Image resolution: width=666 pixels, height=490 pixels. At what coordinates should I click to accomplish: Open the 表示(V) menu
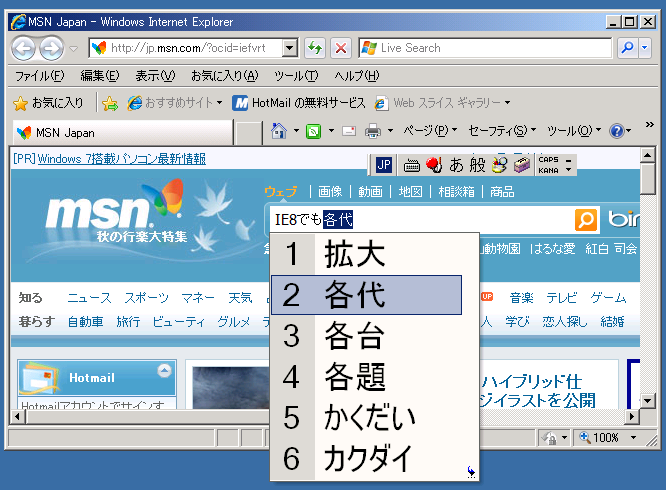point(155,76)
